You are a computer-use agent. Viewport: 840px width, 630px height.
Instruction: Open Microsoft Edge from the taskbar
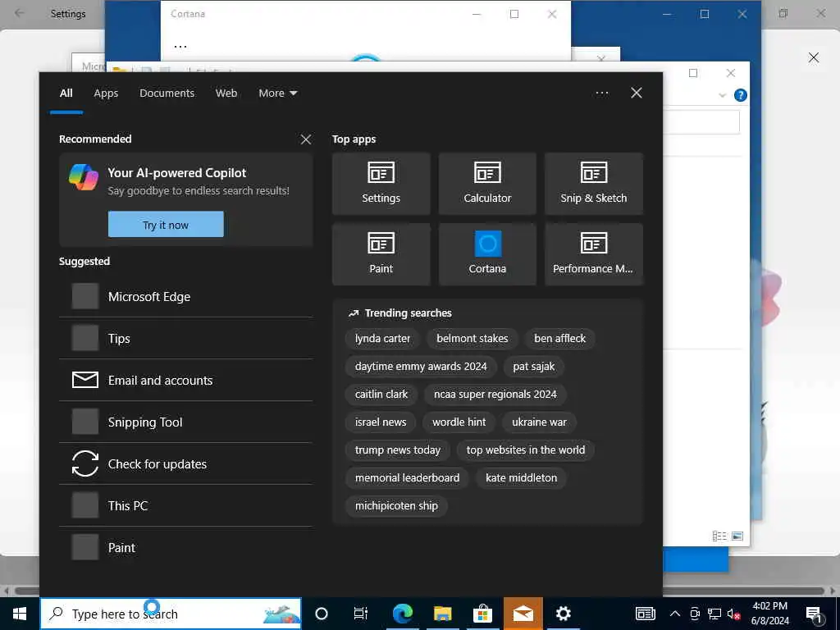click(402, 614)
